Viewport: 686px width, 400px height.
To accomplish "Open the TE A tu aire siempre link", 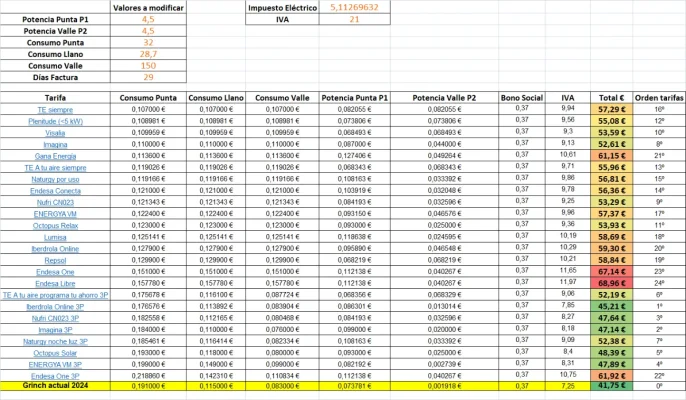I will click(x=55, y=168).
